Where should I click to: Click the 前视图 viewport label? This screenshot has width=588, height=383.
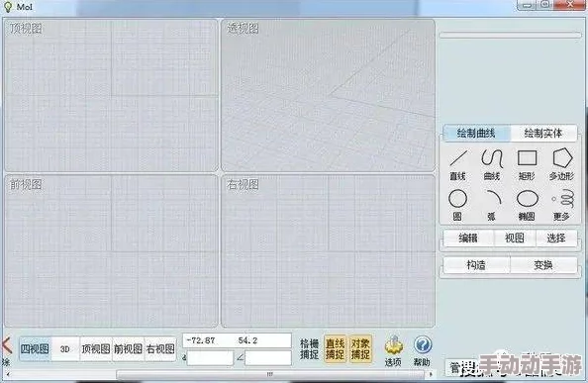click(26, 184)
